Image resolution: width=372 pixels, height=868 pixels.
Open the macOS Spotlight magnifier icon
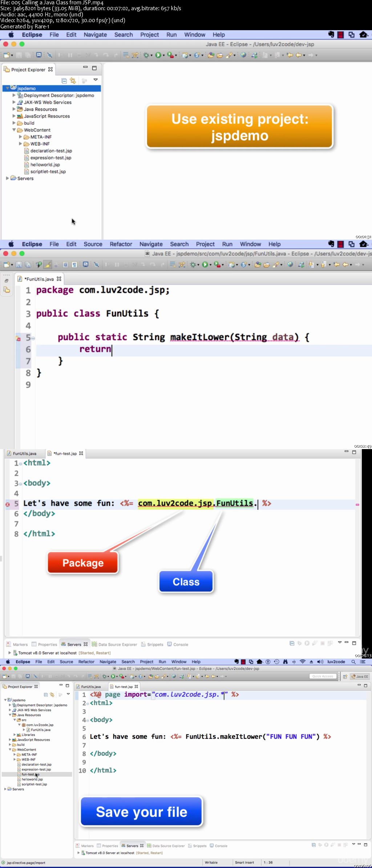tap(353, 662)
